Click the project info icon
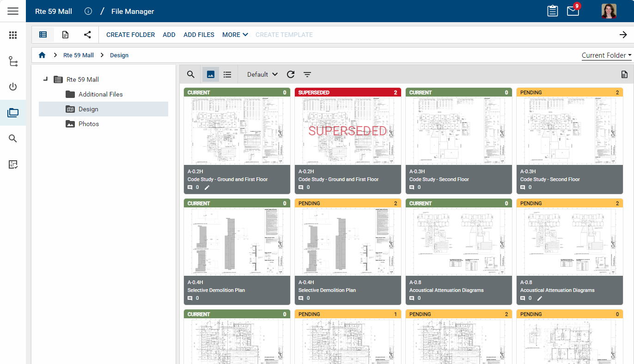 pos(88,11)
